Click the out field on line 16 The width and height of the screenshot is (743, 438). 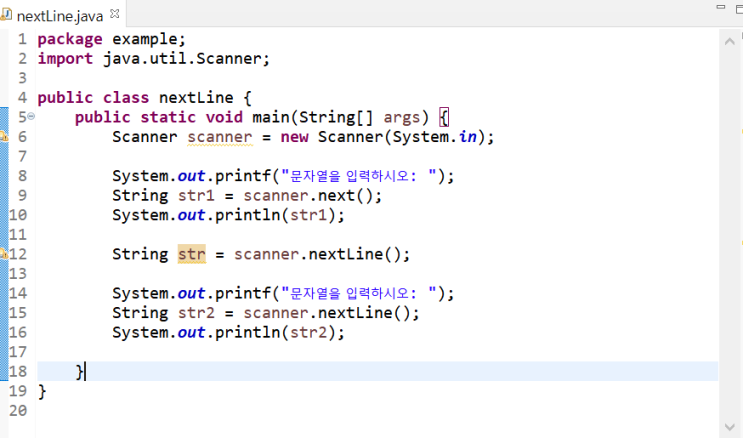coord(191,332)
